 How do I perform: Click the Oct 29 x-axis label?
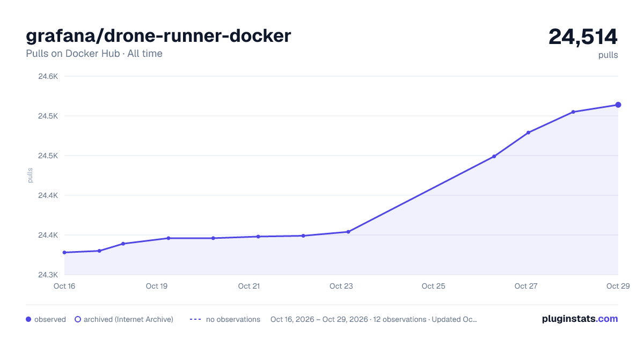(x=617, y=286)
